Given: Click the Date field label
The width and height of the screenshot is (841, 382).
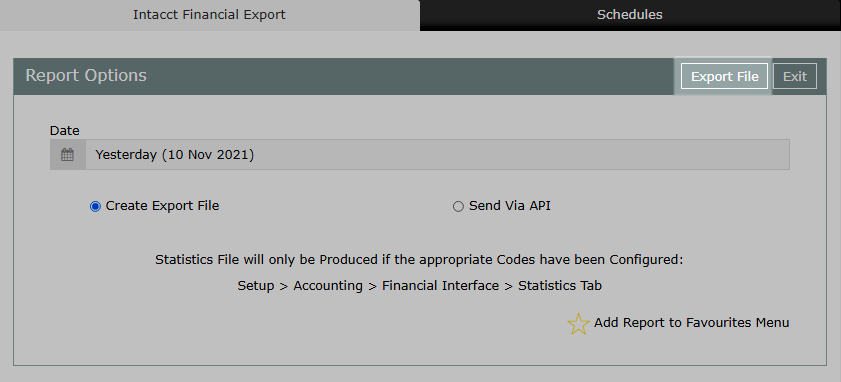Looking at the screenshot, I should pyautogui.click(x=64, y=130).
